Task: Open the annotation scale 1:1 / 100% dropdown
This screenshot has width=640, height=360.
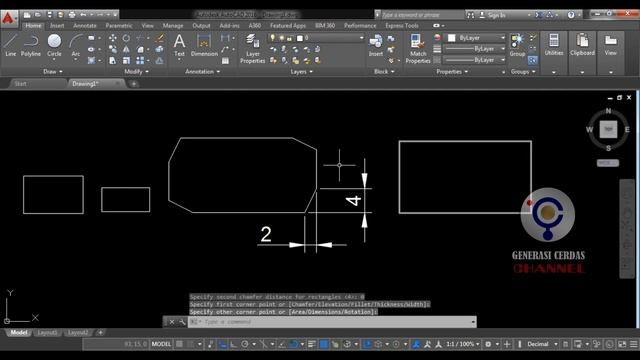Action: [x=462, y=344]
